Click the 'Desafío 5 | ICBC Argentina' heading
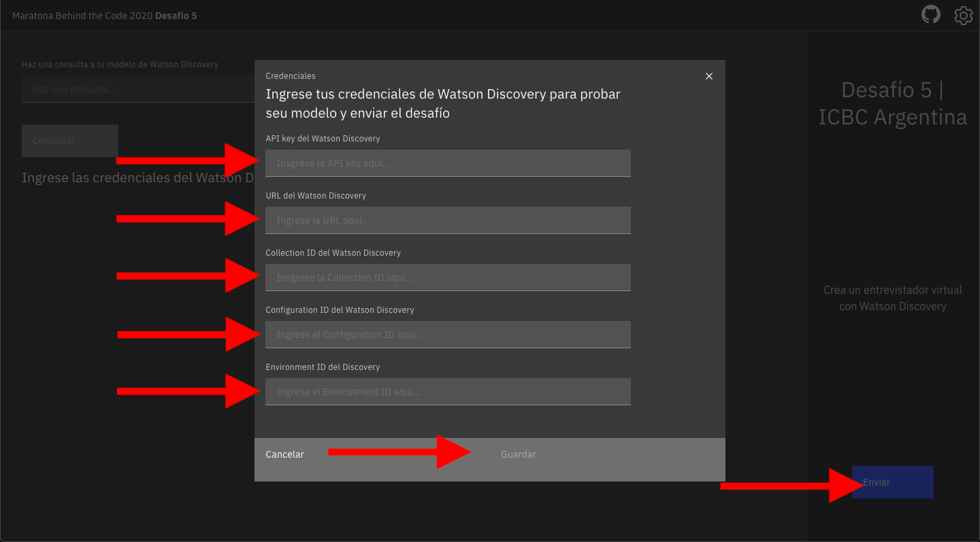Image resolution: width=980 pixels, height=542 pixels. [x=893, y=103]
